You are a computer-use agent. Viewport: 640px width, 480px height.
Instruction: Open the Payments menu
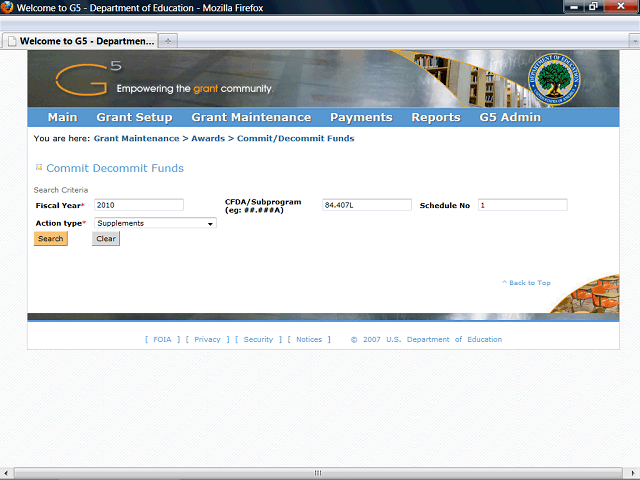tap(361, 118)
